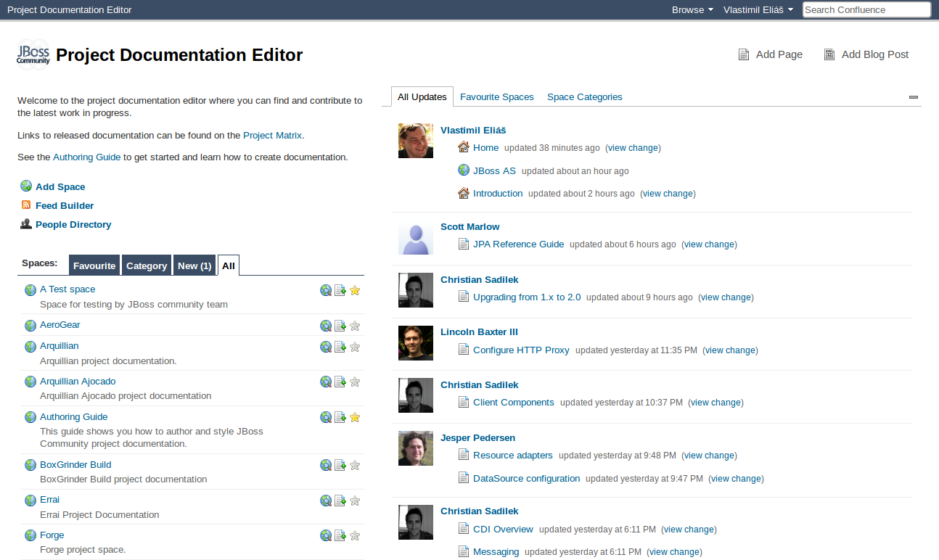Image resolution: width=939 pixels, height=560 pixels.
Task: Open the Arquillian Ajocado space
Action: pos(78,381)
